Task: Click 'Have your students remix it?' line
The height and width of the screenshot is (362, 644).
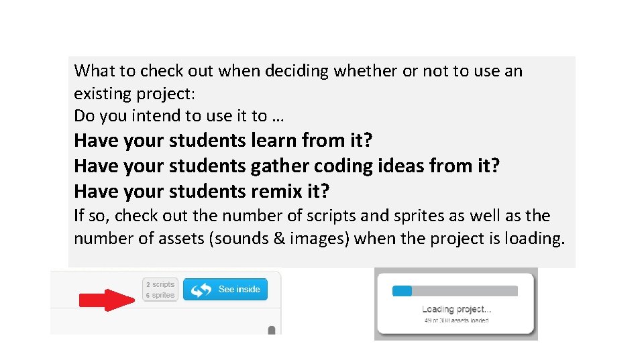Action: point(202,191)
